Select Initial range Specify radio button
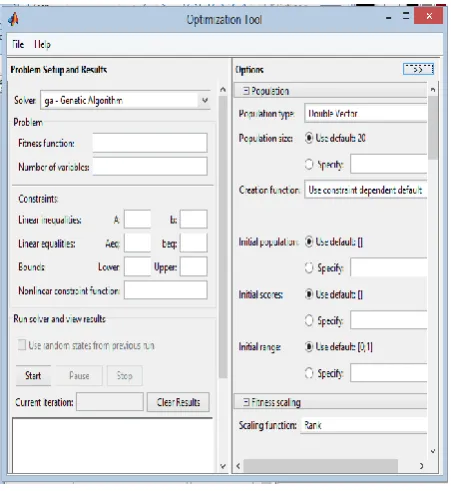The width and height of the screenshot is (451, 491). click(309, 373)
